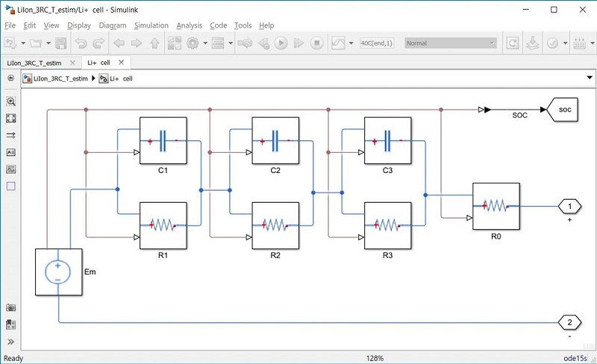Click the Undo toolbar icon
This screenshot has width=597, height=364.
coord(81,43)
